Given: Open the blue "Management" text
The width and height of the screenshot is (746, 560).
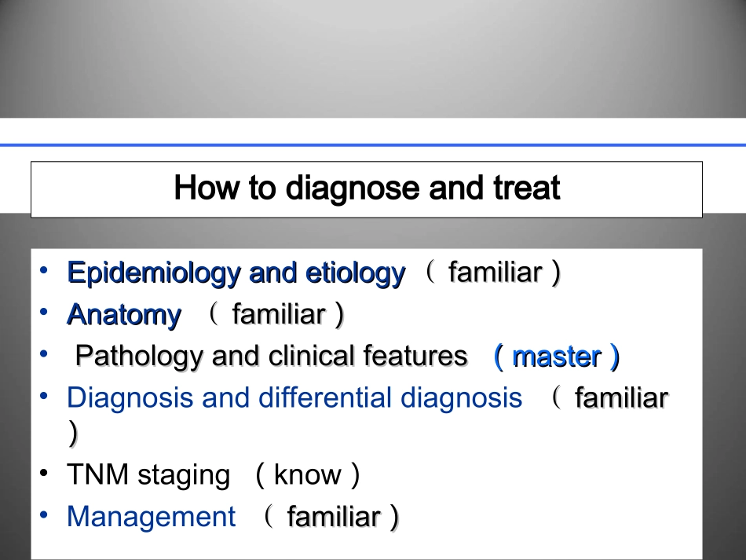Looking at the screenshot, I should tap(151, 517).
